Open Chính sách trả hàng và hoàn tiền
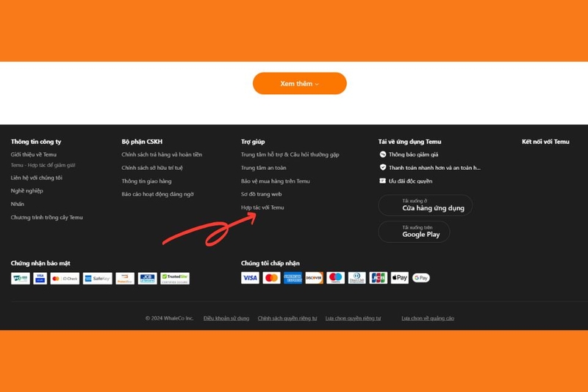 (162, 154)
